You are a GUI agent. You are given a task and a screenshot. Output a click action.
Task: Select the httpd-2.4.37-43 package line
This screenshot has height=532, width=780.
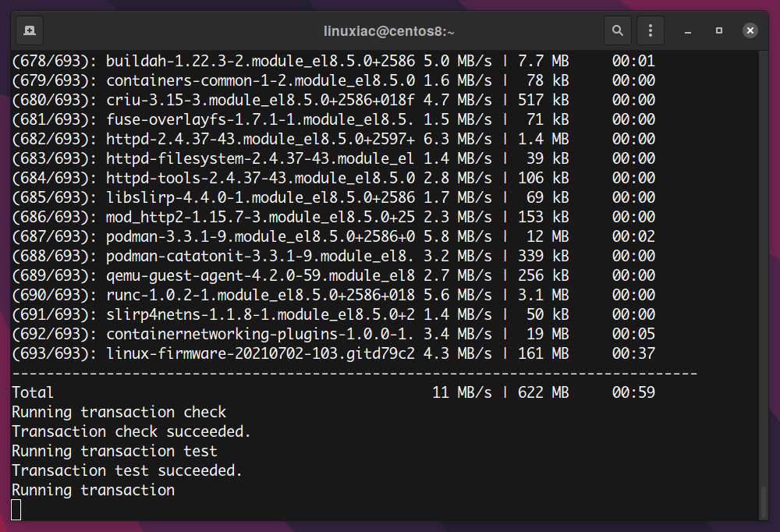tap(333, 139)
